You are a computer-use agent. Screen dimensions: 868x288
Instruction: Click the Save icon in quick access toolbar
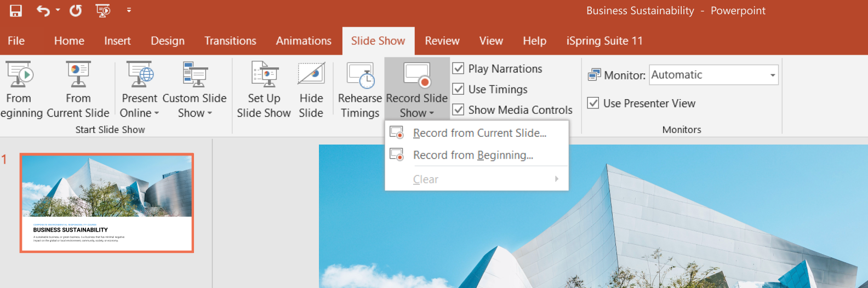16,10
